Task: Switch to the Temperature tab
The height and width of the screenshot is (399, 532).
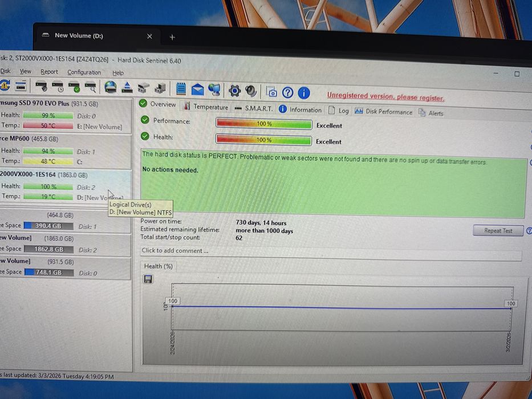Action: [206, 107]
